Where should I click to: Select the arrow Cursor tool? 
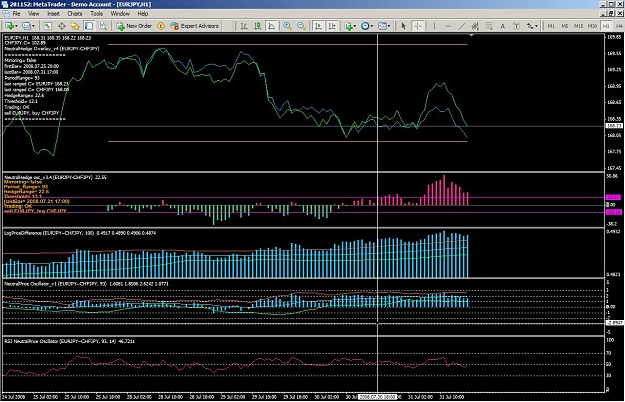point(403,26)
